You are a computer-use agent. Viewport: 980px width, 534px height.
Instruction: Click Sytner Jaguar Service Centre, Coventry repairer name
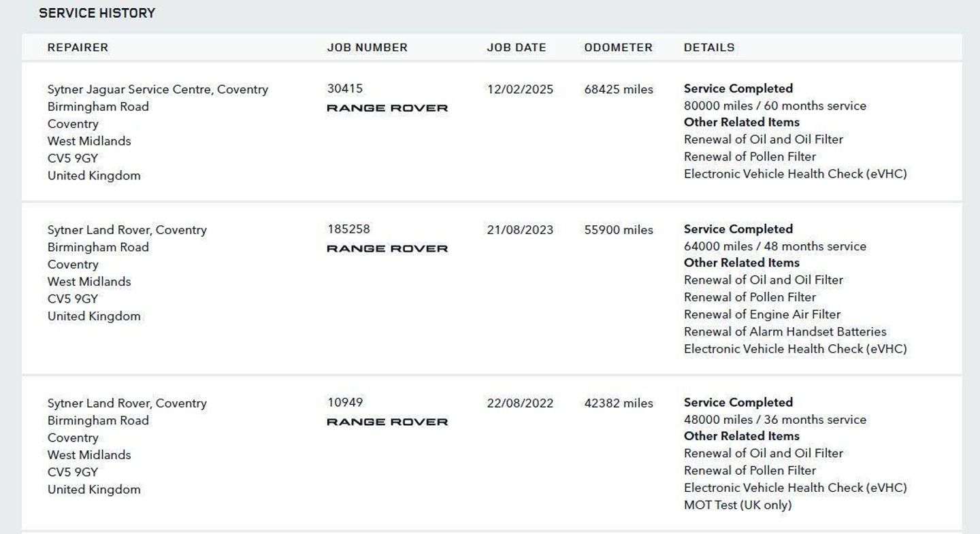coord(158,90)
